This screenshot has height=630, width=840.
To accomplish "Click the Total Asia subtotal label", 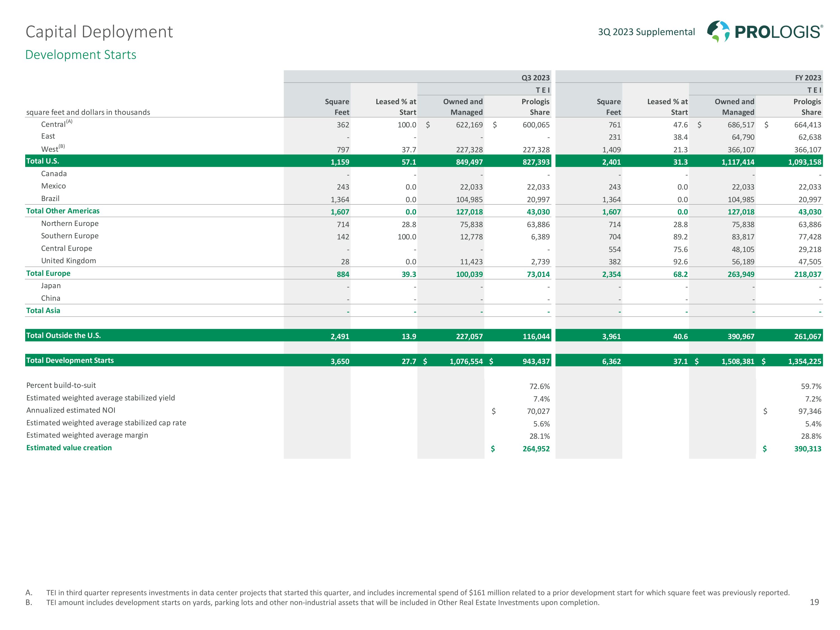I will pos(43,311).
